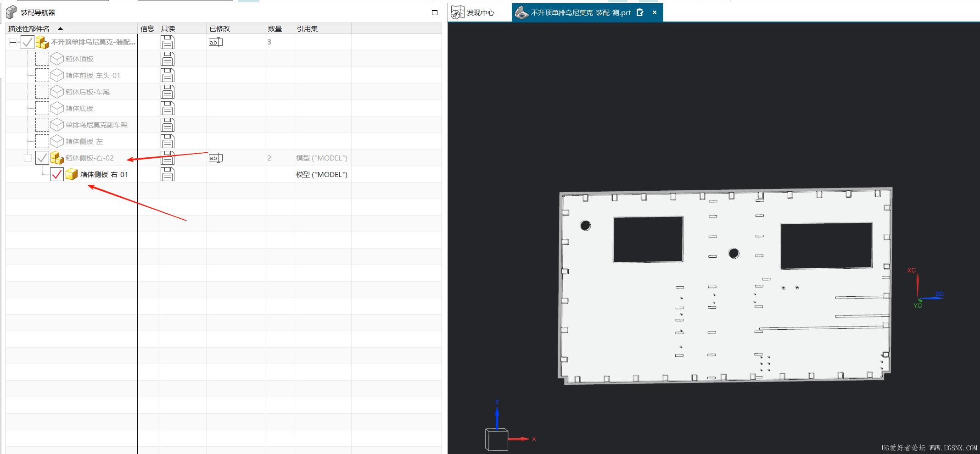Click read-only save icon in 箱体后板-车尾 row

168,92
